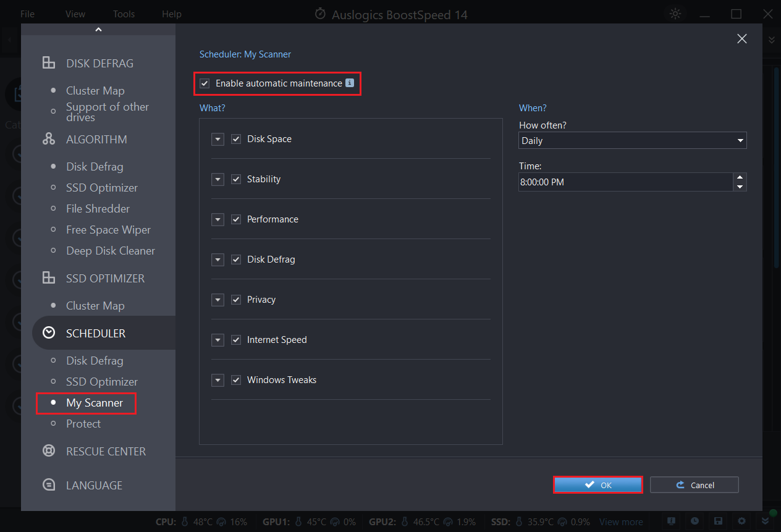Toggle the light theme sun icon
The width and height of the screenshot is (781, 532).
coord(675,14)
